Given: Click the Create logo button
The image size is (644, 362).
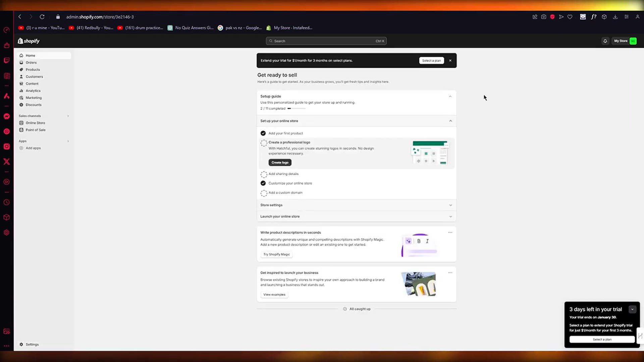Looking at the screenshot, I should (280, 163).
